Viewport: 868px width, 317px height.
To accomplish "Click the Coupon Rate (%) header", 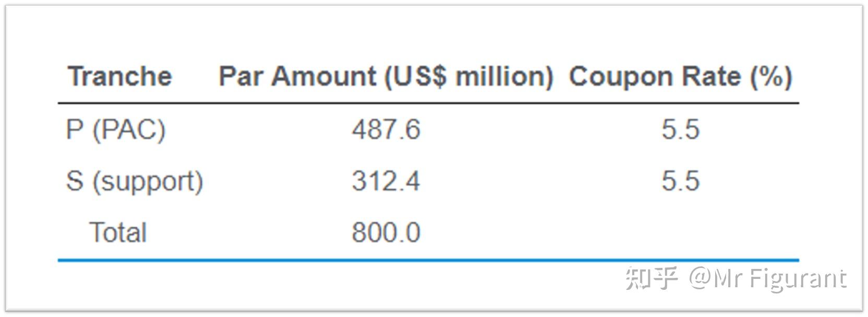I will 681,76.
